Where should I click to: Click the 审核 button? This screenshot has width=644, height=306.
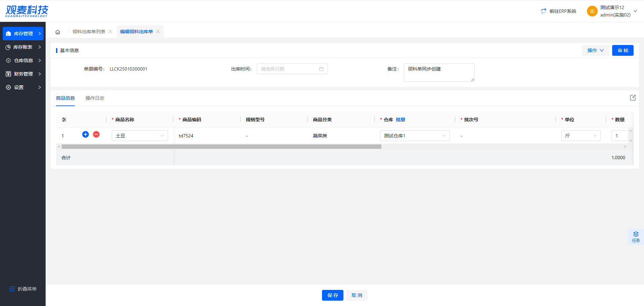coord(623,50)
